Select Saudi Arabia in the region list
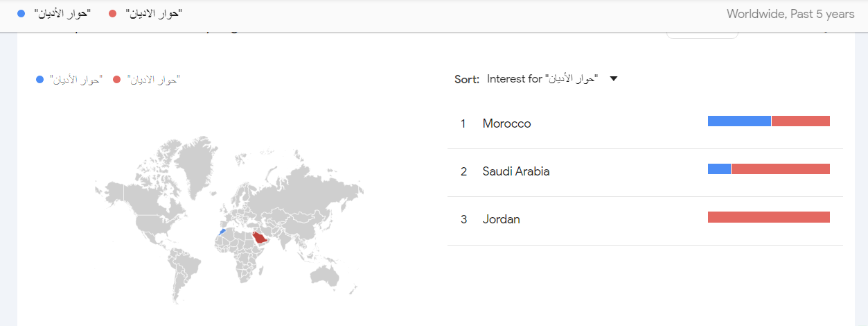Screen dimensions: 868x326 coord(515,171)
